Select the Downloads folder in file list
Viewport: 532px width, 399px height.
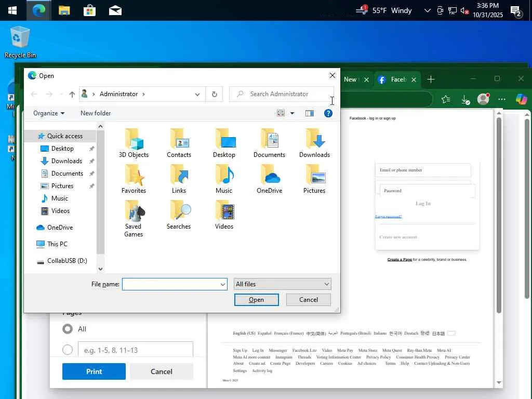(x=314, y=143)
